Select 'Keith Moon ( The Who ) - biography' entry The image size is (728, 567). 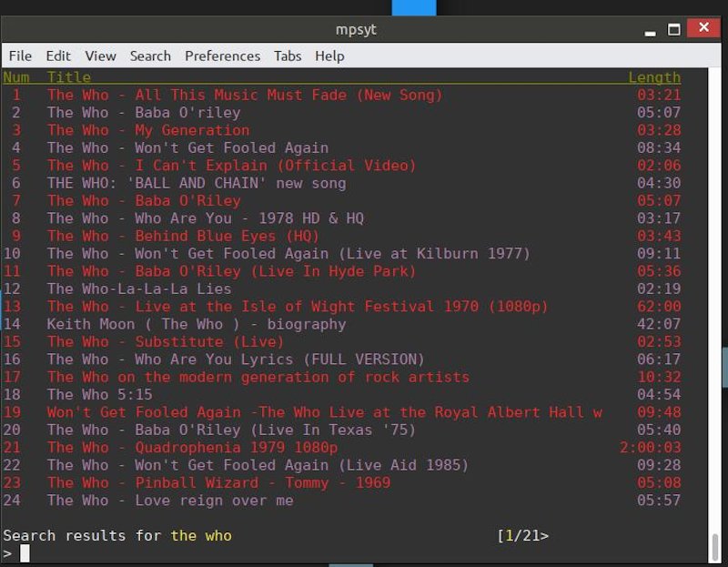click(197, 324)
